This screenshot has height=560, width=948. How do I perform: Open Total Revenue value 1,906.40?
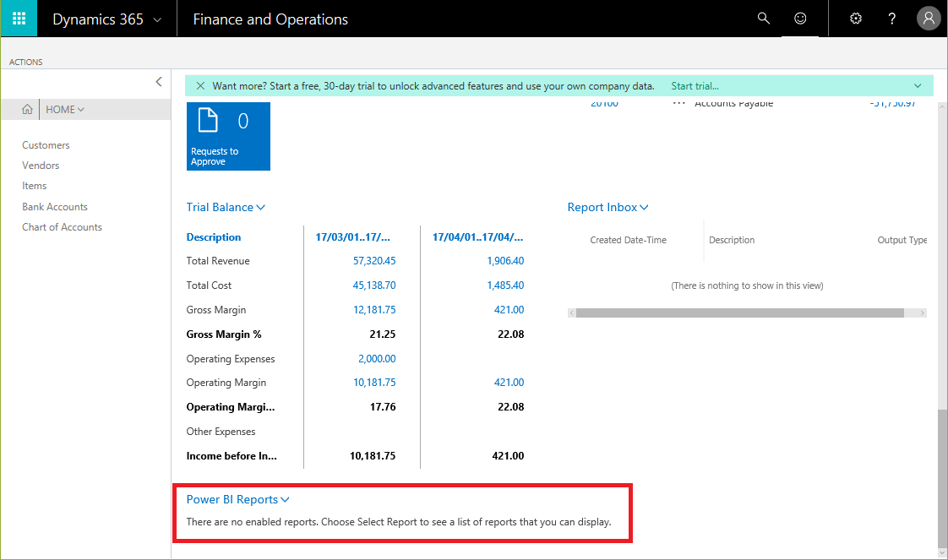click(x=505, y=261)
